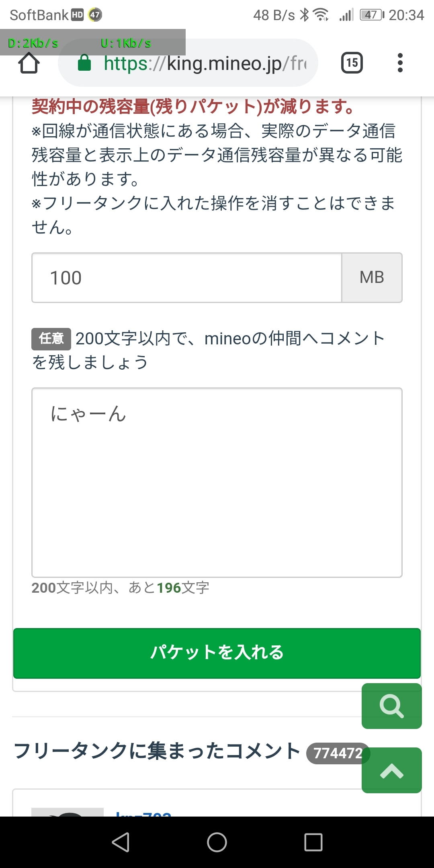Screen dimensions: 434x868
Task: Tap the Chrome home icon
Action: click(29, 63)
